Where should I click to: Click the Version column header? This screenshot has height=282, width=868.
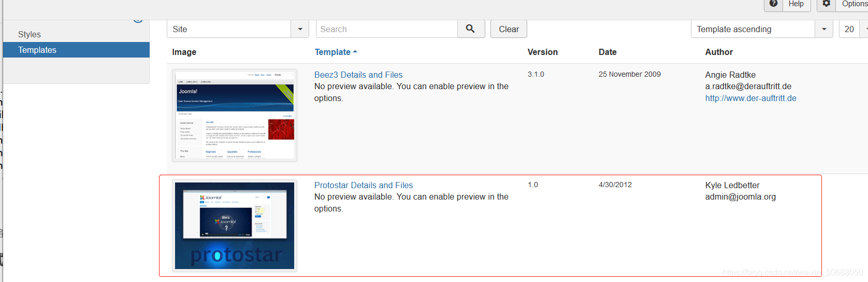click(x=543, y=52)
